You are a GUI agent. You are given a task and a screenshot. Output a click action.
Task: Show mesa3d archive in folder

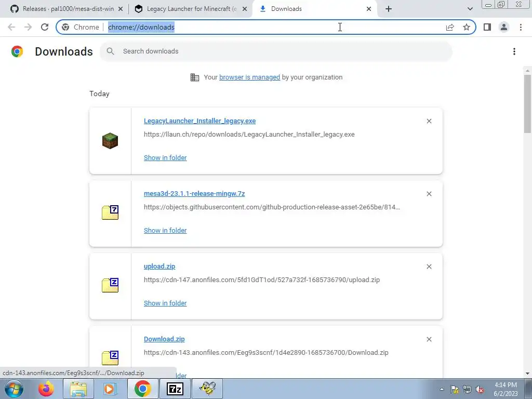165,230
